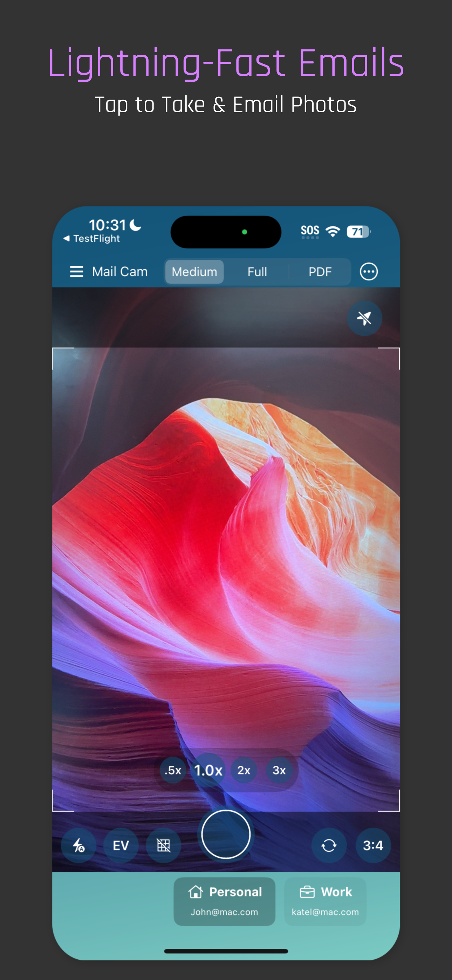The height and width of the screenshot is (980, 452).
Task: Tap the Mail Cam title
Action: [x=120, y=272]
